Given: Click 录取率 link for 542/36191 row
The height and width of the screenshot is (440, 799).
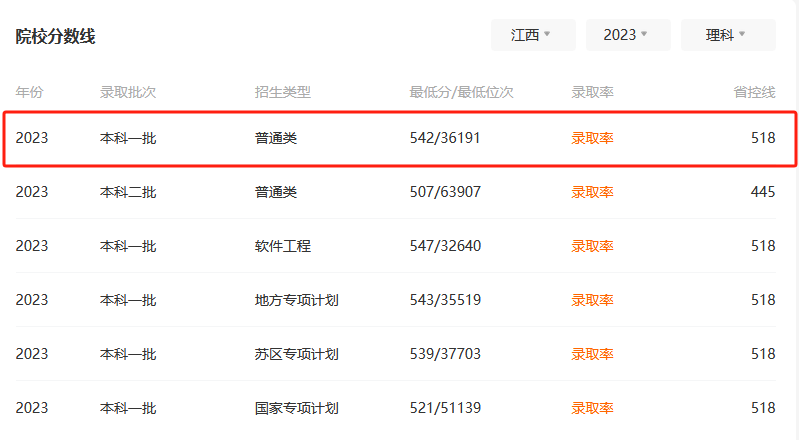Looking at the screenshot, I should coord(592,138).
